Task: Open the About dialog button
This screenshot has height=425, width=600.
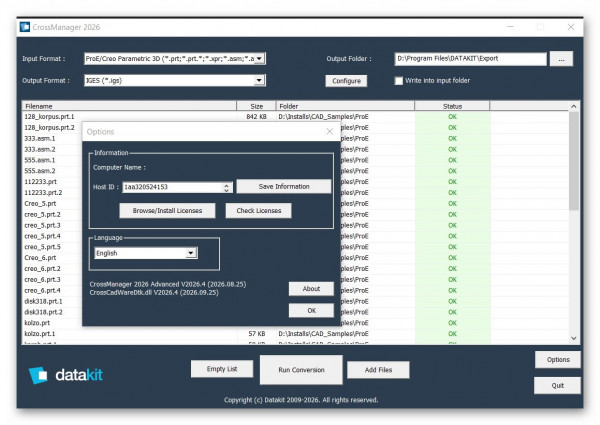Action: pos(311,289)
